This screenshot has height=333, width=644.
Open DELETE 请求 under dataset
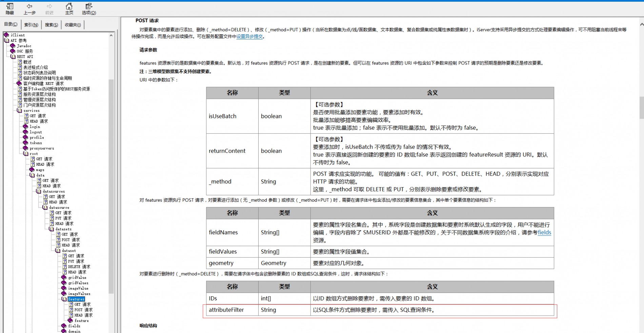click(79, 267)
